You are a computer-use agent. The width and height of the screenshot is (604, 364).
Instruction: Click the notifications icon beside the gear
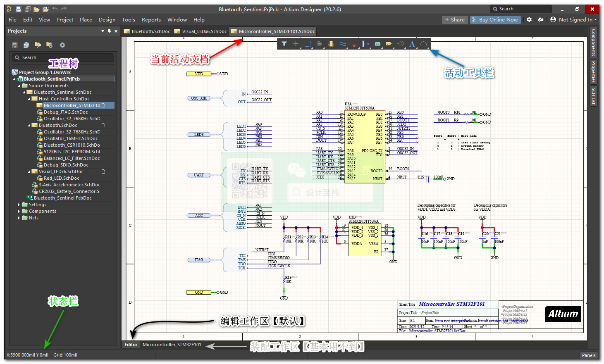click(541, 19)
